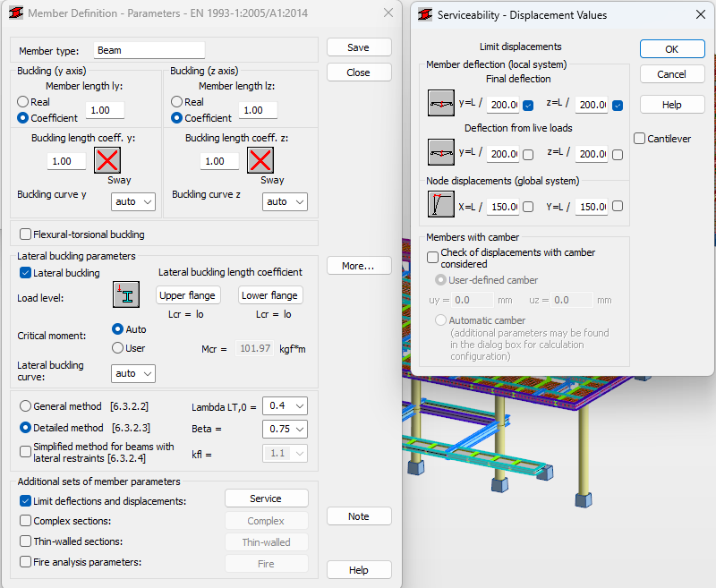Enable Simplified method for beams checkbox
716x588 pixels.
(26, 452)
